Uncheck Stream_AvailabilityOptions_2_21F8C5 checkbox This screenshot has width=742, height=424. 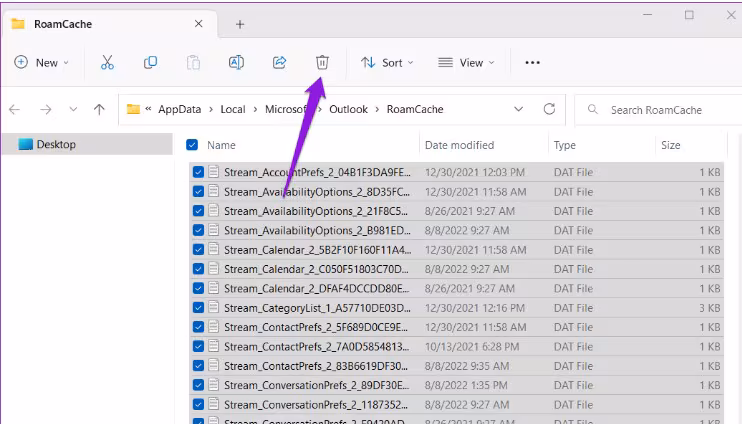198,211
